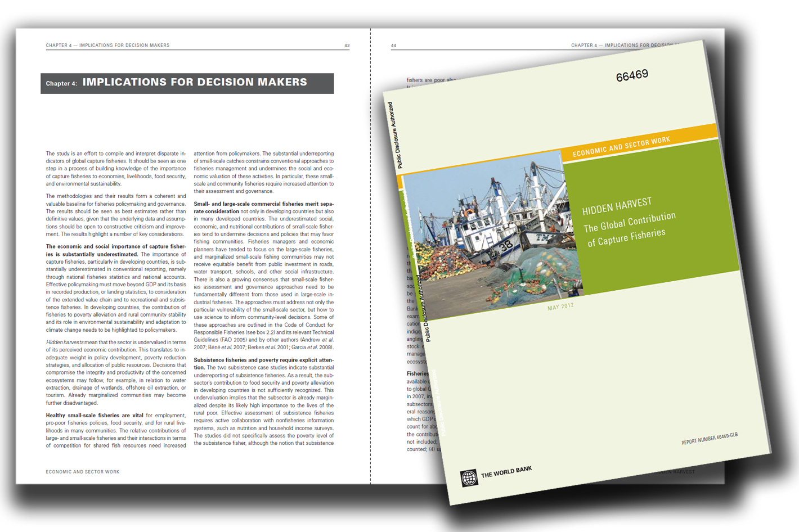Screen dimensions: 799x532
Task: Click bold heading 'Small- and large-scale commercial fisheries'
Action: (x=263, y=208)
